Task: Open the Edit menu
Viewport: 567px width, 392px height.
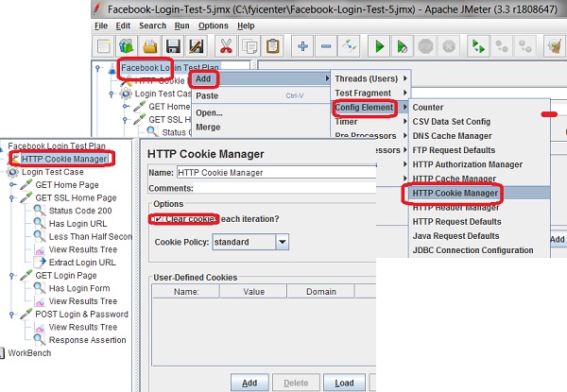Action: (x=123, y=26)
